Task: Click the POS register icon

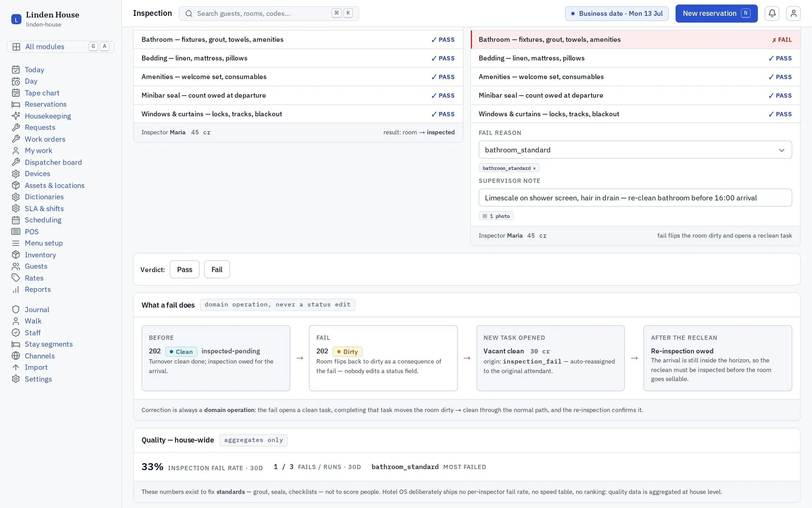Action: click(x=16, y=232)
